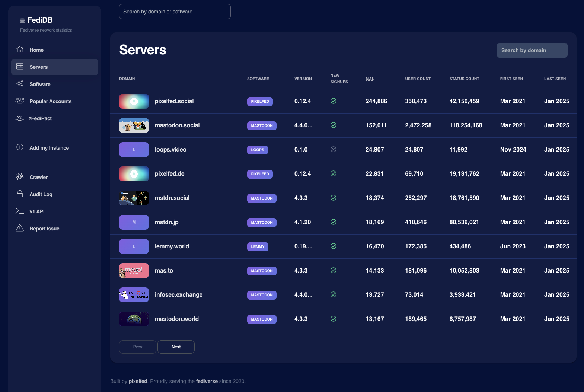Focus the Search by domain field in Servers panel
584x392 pixels.
[532, 50]
